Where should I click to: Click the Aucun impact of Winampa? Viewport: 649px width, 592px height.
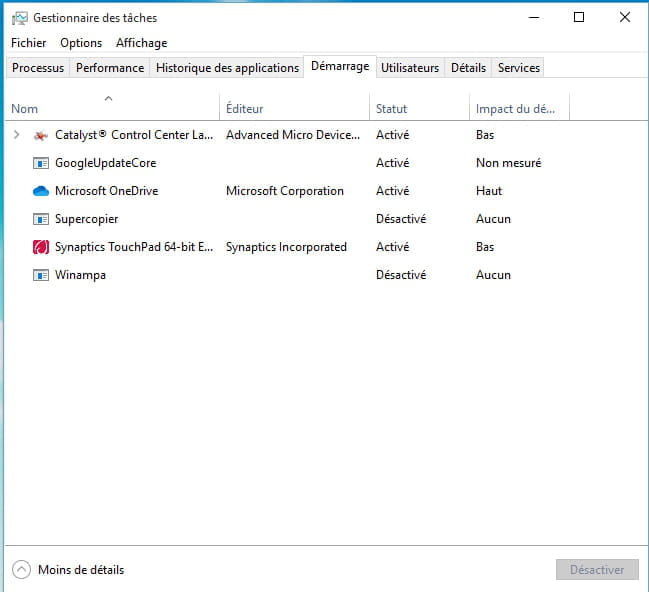click(x=493, y=275)
